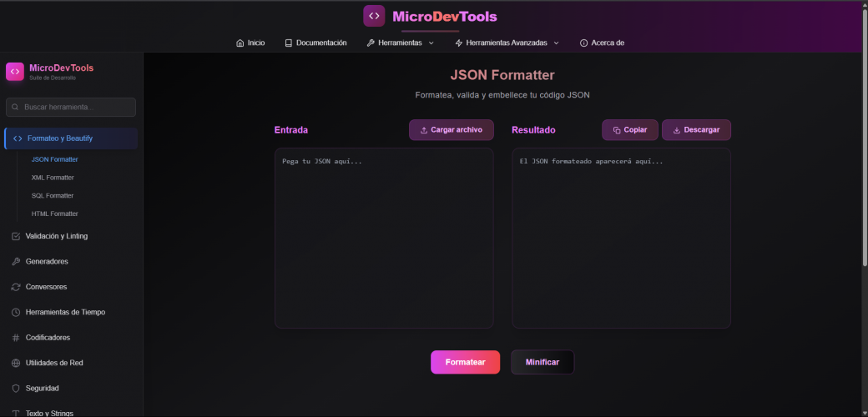Click the search magnifier icon in sidebar
Viewport: 868px width, 417px height.
(15, 108)
